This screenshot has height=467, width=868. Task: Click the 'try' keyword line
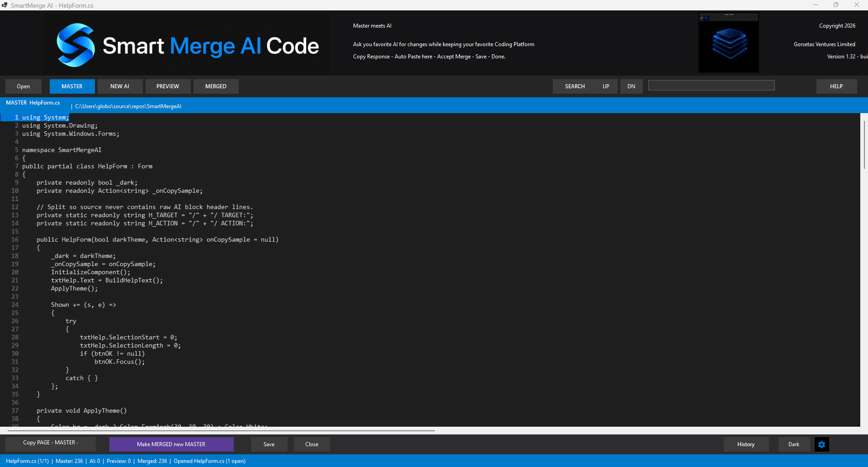click(71, 321)
